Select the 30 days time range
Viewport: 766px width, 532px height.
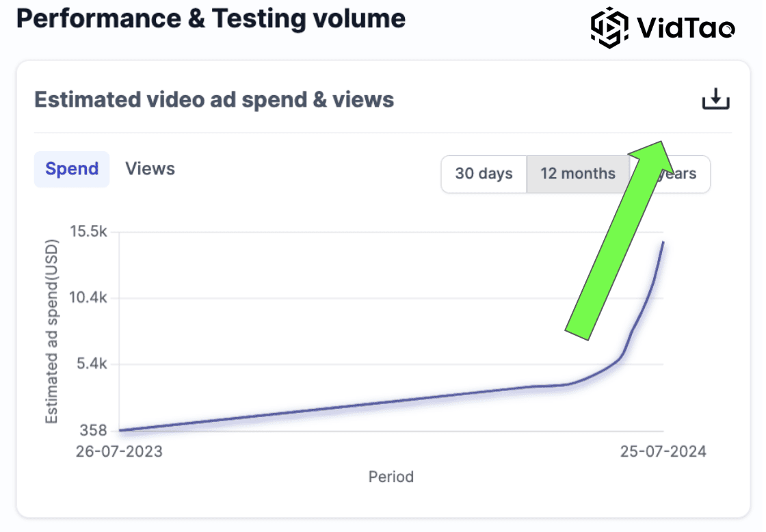pos(484,174)
